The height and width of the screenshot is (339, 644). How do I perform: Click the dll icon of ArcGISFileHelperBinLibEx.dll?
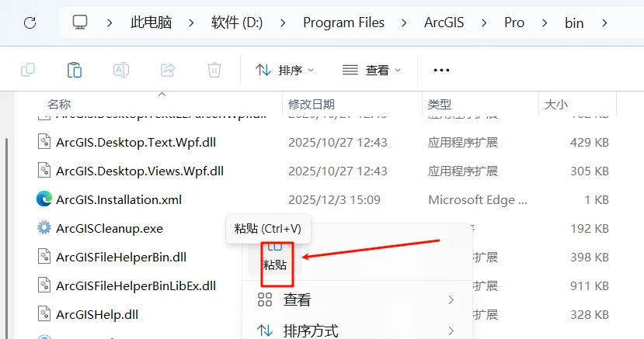click(x=44, y=285)
